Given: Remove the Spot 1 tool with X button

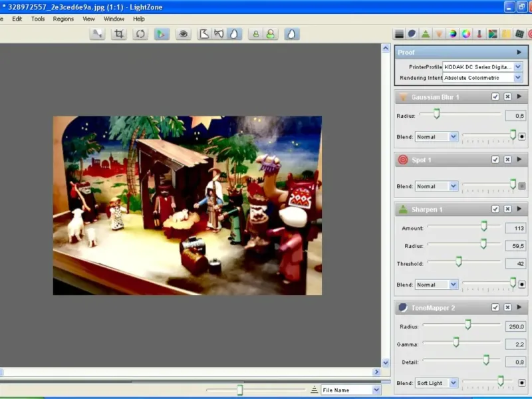Looking at the screenshot, I should click(507, 160).
